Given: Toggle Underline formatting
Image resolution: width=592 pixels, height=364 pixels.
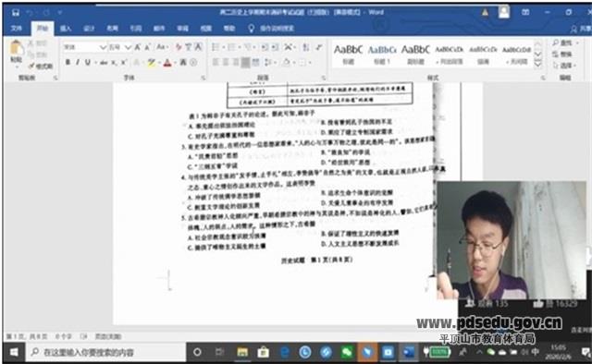Looking at the screenshot, I should [x=88, y=63].
